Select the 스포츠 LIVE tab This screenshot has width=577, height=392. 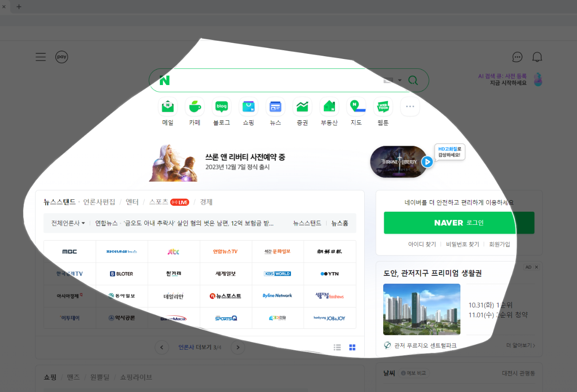point(169,202)
